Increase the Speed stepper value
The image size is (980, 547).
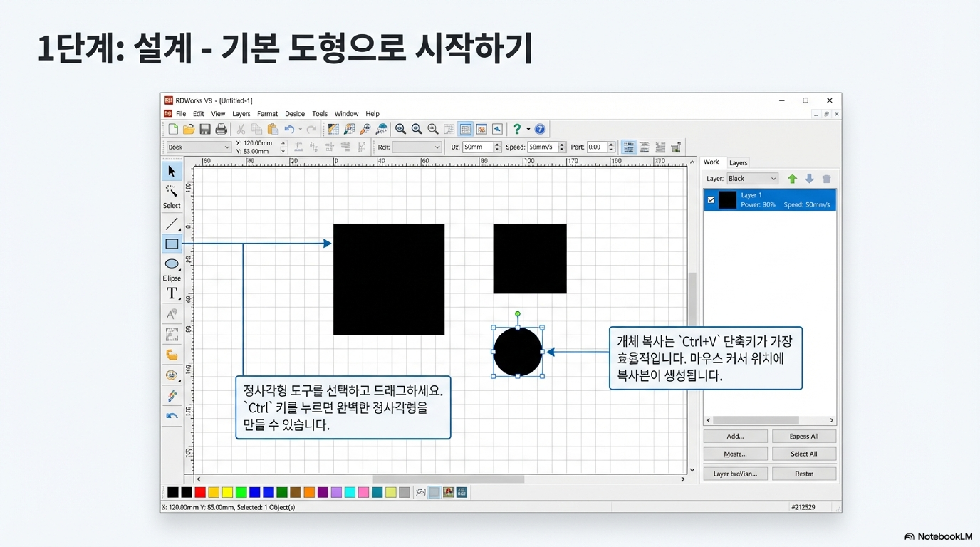[x=562, y=145]
